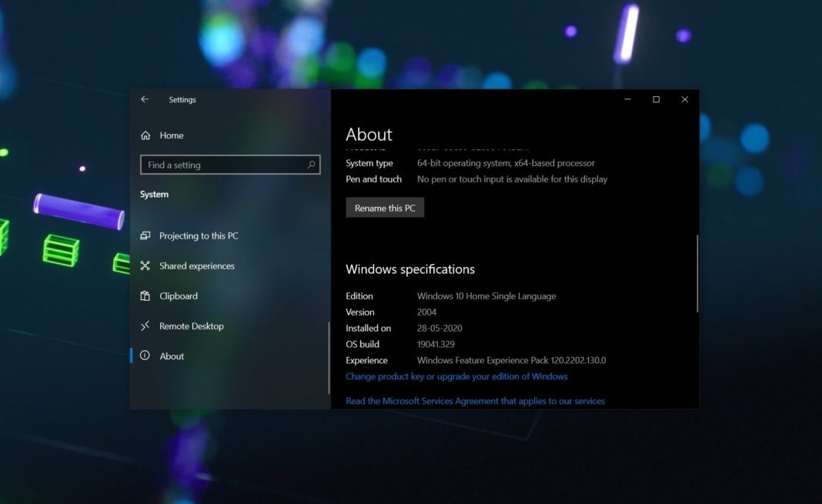Click the About info icon
This screenshot has height=504, width=822.
click(x=145, y=355)
